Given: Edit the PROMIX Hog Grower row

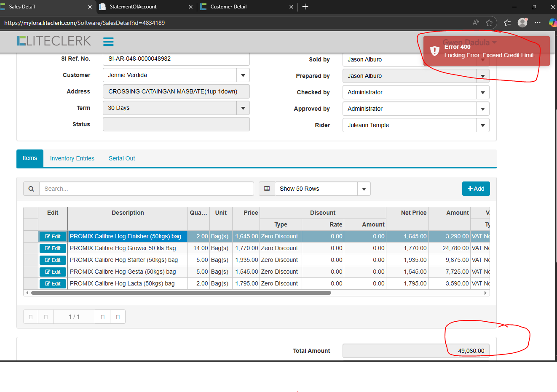Looking at the screenshot, I should pyautogui.click(x=53, y=248).
